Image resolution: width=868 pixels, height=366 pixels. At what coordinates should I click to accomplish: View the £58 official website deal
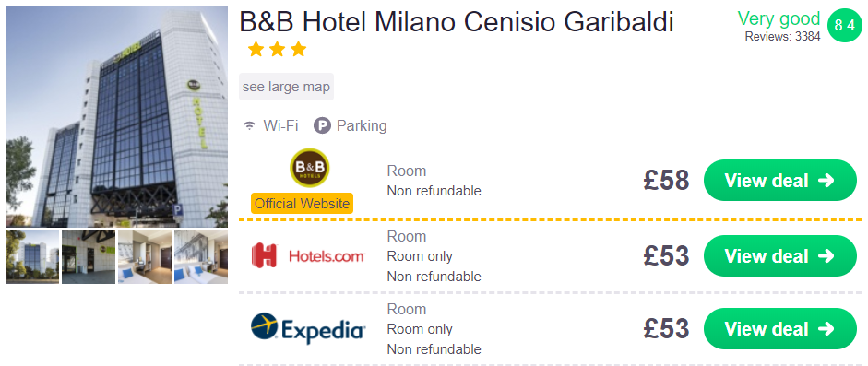[x=780, y=181]
